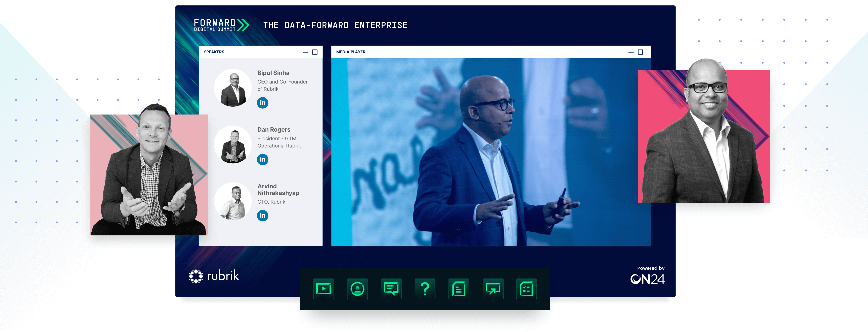Open Dan Rogers' LinkedIn profile icon
This screenshot has width=868, height=332.
[x=262, y=159]
